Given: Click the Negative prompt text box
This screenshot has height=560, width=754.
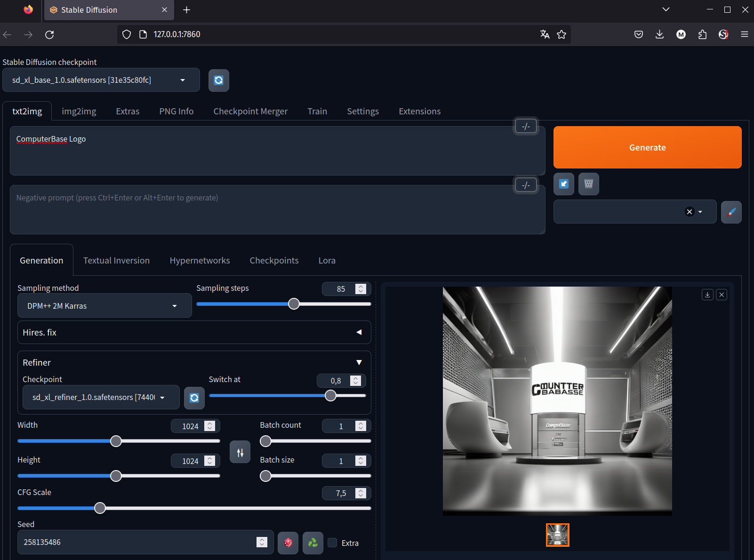Looking at the screenshot, I should (x=278, y=209).
